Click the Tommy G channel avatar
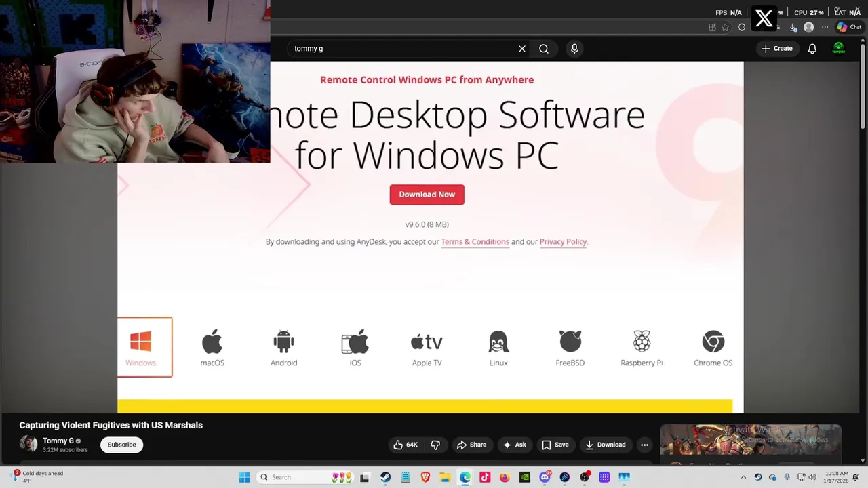 pyautogui.click(x=28, y=444)
